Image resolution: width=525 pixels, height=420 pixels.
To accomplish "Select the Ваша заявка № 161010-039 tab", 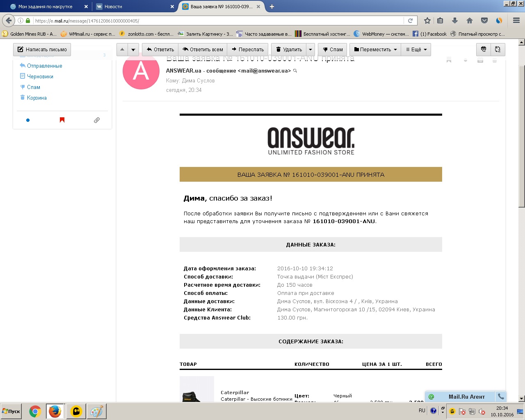I will 221,7.
